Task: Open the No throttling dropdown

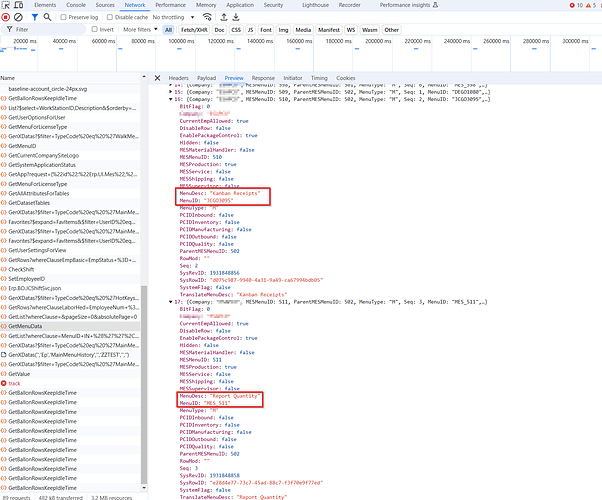Action: click(173, 17)
